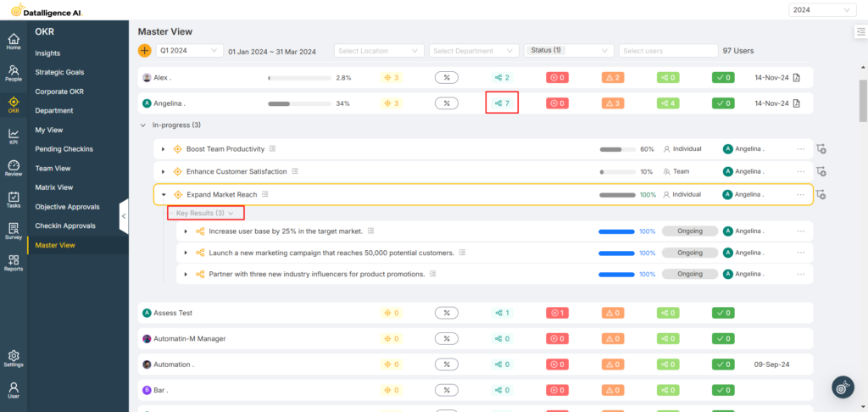
Task: Click Alex's dark green completed badge
Action: tap(723, 77)
